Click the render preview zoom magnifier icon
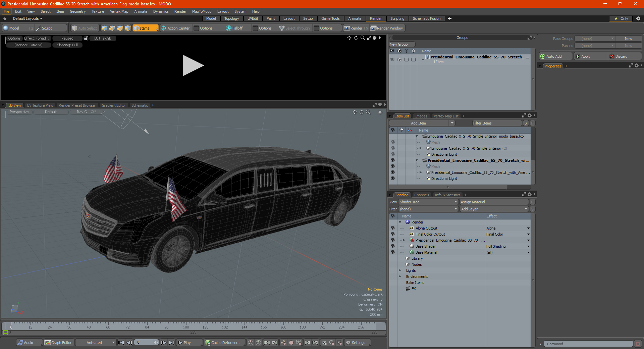Image resolution: width=644 pixels, height=349 pixels. [x=363, y=38]
